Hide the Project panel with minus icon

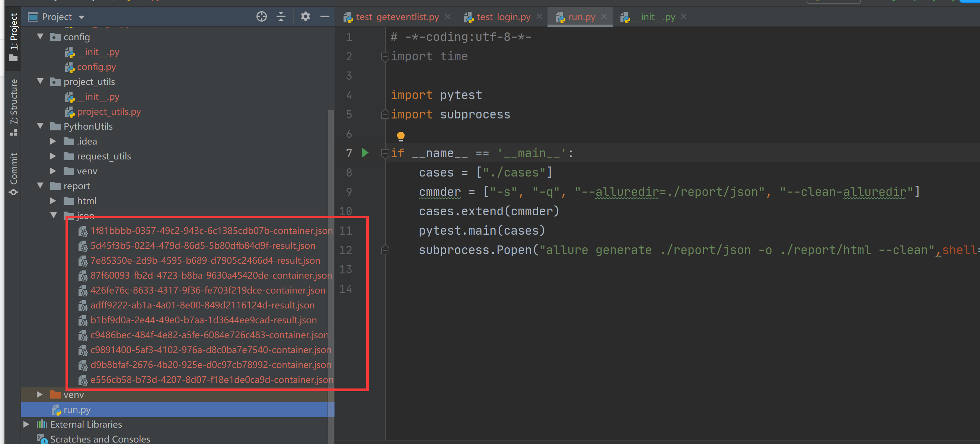pyautogui.click(x=325, y=17)
